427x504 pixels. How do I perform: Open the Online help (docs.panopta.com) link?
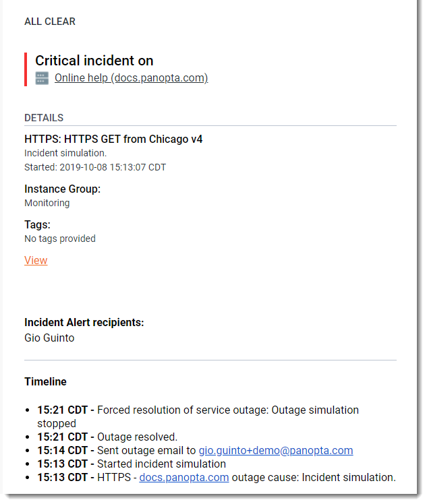pos(131,78)
